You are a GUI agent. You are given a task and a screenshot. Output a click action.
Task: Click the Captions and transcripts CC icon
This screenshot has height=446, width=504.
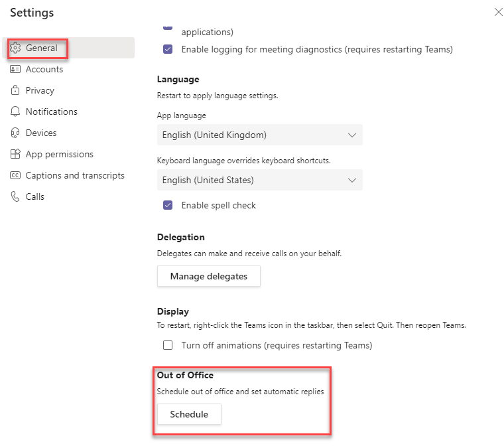[15, 175]
